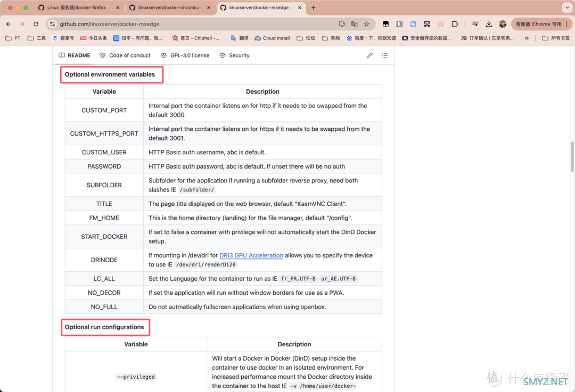Click the page vertical scrollbar thumb
Viewport: 575px width, 392px height.
point(572,156)
